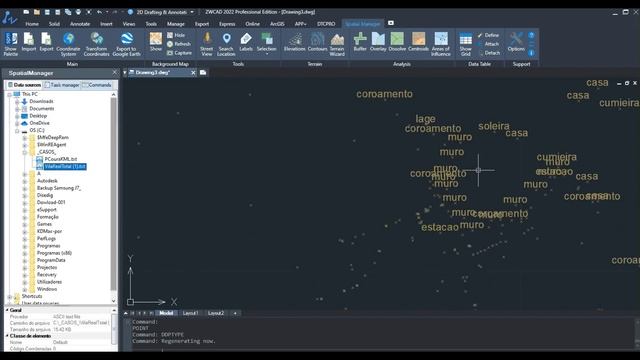Select the Programas folder
The height and width of the screenshot is (360, 640).
[x=48, y=246]
